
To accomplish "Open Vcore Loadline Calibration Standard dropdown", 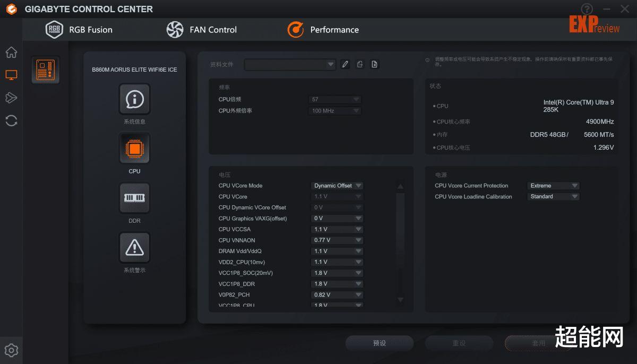I will (x=553, y=196).
